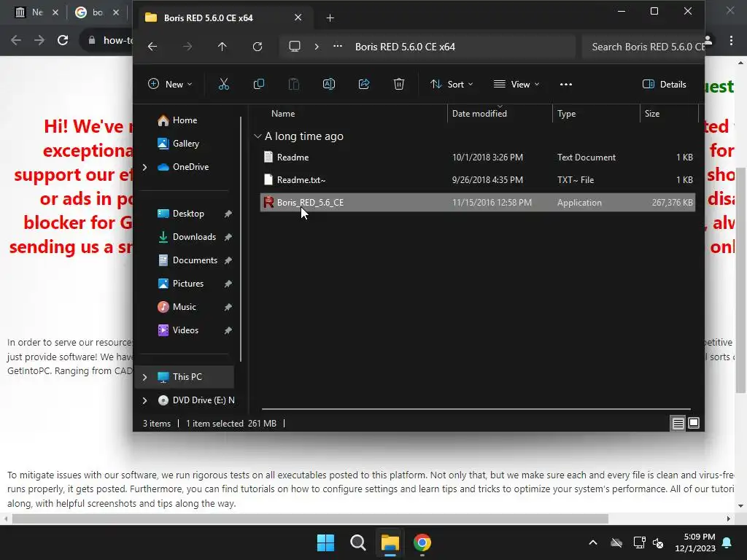Expand DVD Drive (E:) node
The width and height of the screenshot is (747, 560).
(x=145, y=400)
